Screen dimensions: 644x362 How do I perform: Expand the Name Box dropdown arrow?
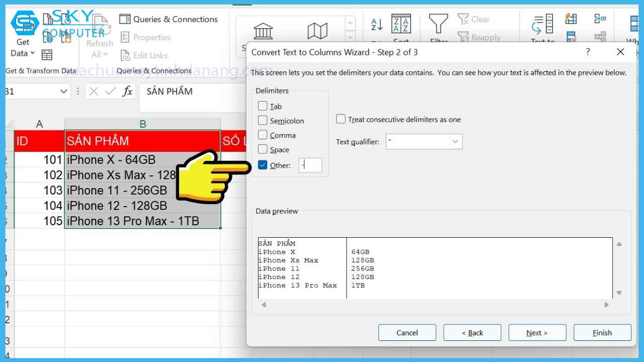click(63, 92)
